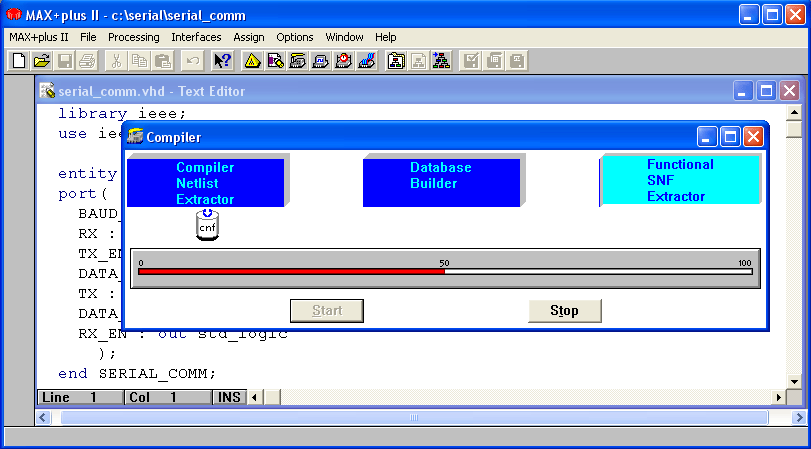Screen dimensions: 811x449
Task: Close the serial_comm.vhd Text Editor window
Action: tap(789, 92)
